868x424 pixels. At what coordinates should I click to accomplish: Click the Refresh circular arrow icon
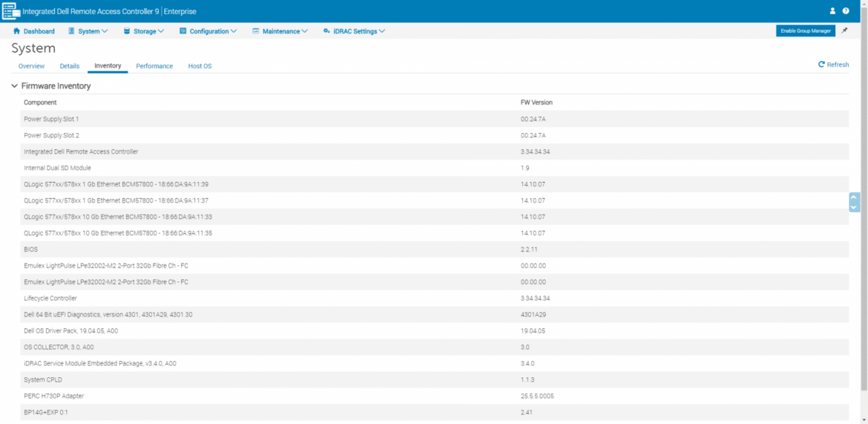(x=821, y=65)
